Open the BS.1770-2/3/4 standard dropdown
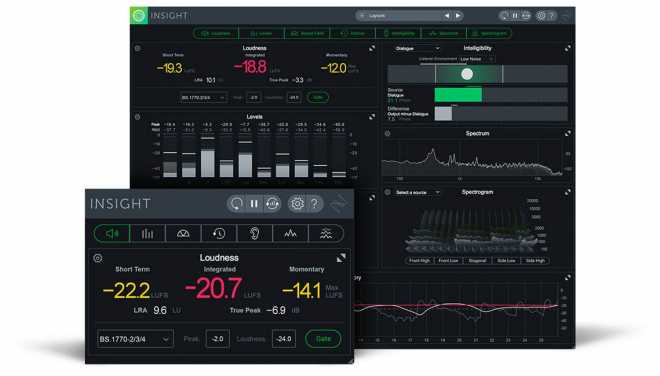 click(135, 339)
